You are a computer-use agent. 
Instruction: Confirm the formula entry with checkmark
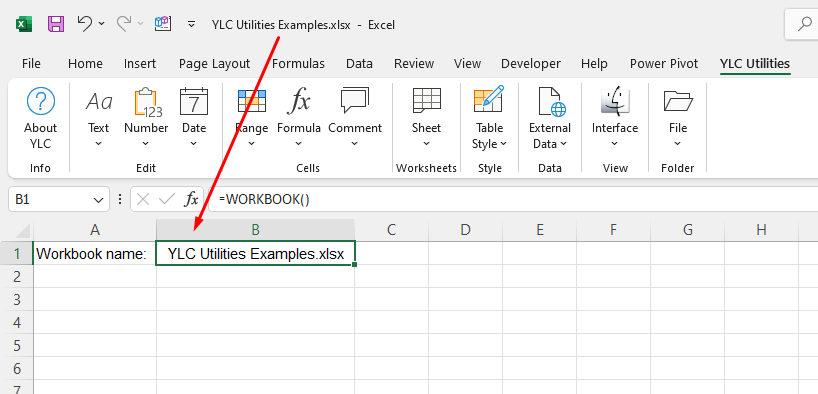pyautogui.click(x=167, y=199)
